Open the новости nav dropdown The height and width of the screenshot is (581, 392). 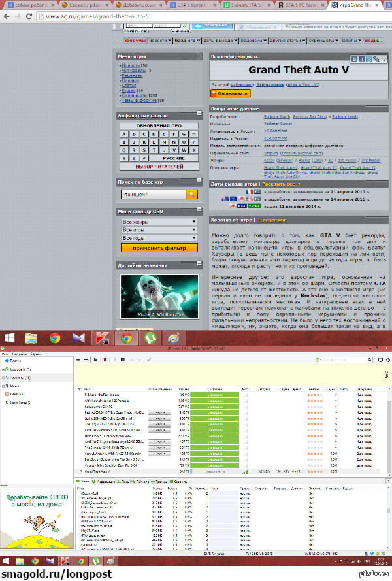coord(160,41)
